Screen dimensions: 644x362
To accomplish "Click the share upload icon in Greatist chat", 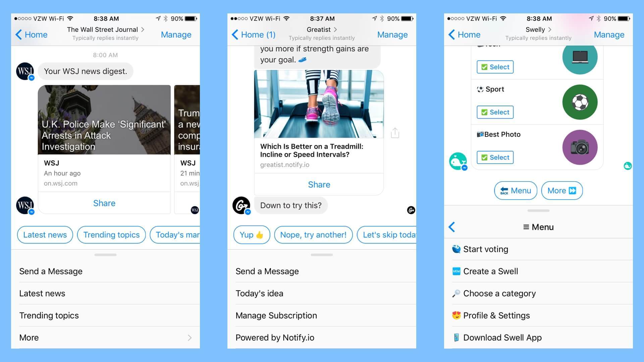I will coord(395,133).
